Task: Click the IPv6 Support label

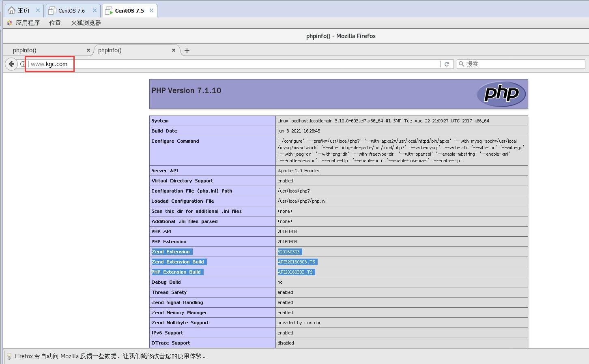Action: click(167, 333)
